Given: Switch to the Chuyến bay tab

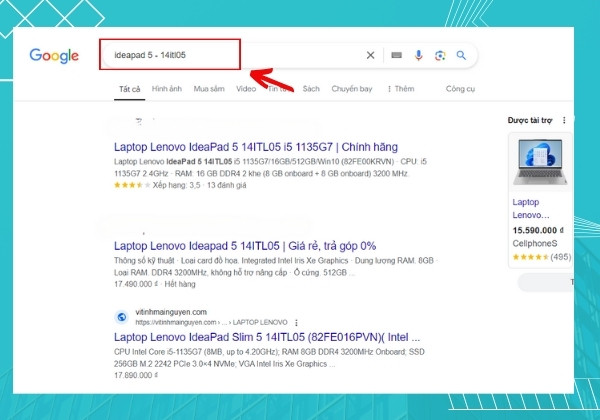Looking at the screenshot, I should click(x=352, y=89).
